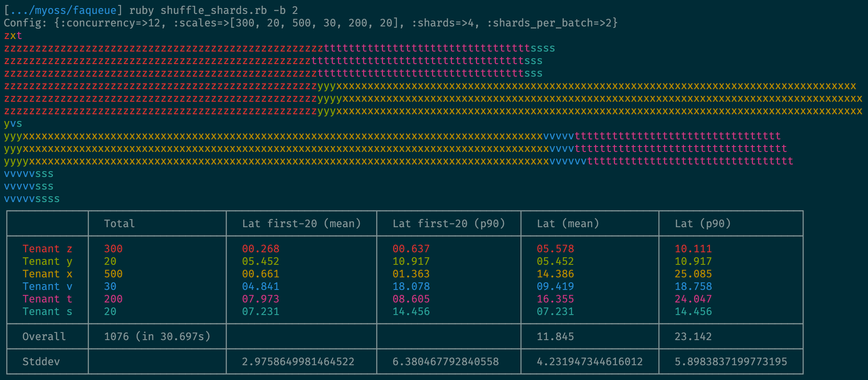Click the overall total '1076 (in 30.697s)'

coord(157,337)
